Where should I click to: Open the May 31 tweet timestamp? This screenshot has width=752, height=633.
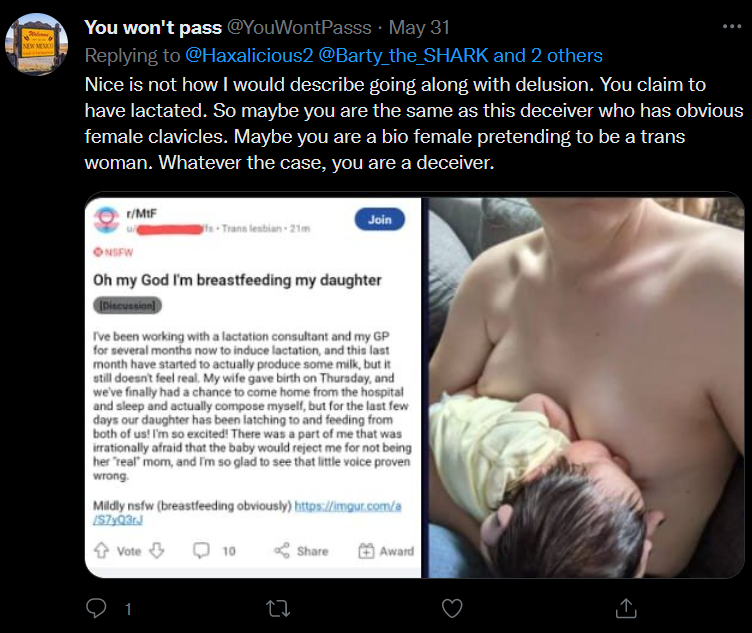pos(419,27)
